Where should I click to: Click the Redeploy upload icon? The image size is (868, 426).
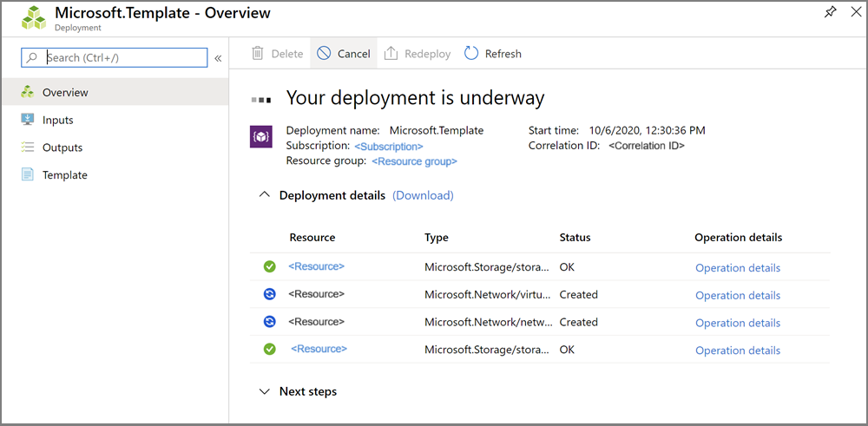[x=391, y=54]
